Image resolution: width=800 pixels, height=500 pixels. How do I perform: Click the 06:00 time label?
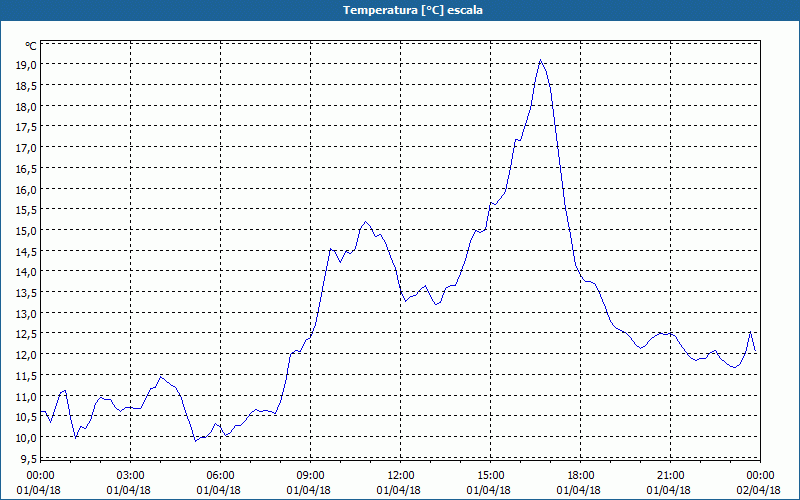tap(220, 476)
